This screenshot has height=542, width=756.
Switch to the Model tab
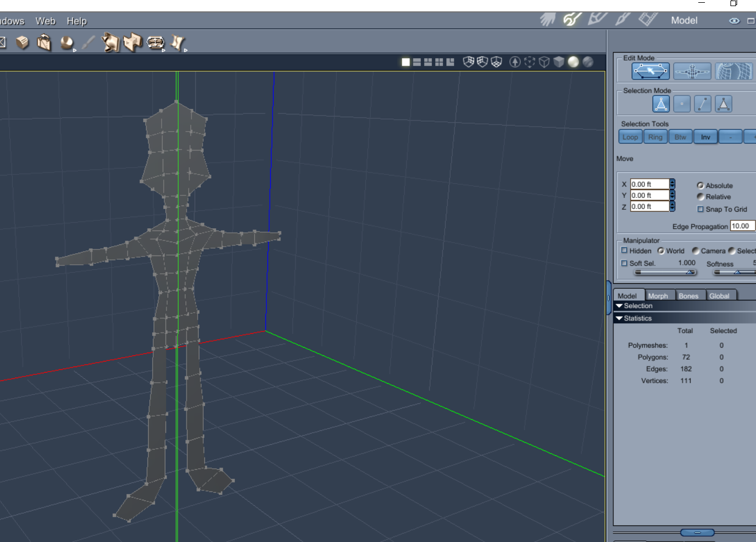(x=629, y=295)
